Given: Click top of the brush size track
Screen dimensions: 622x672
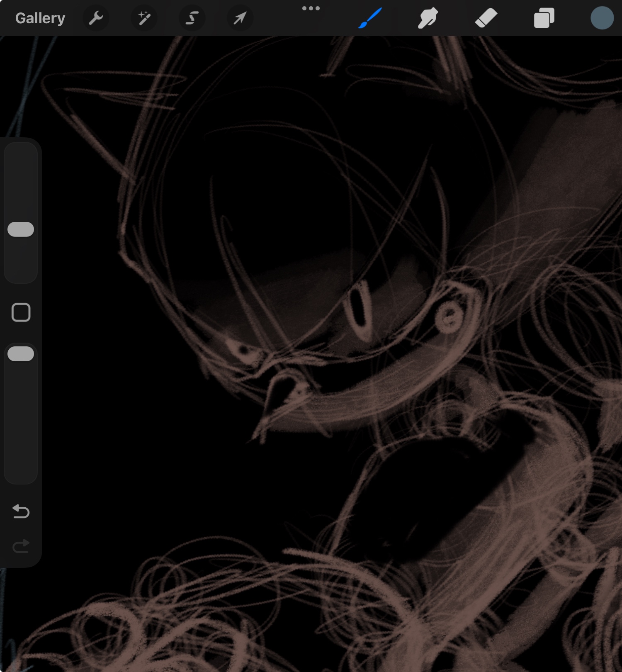Looking at the screenshot, I should point(21,153).
